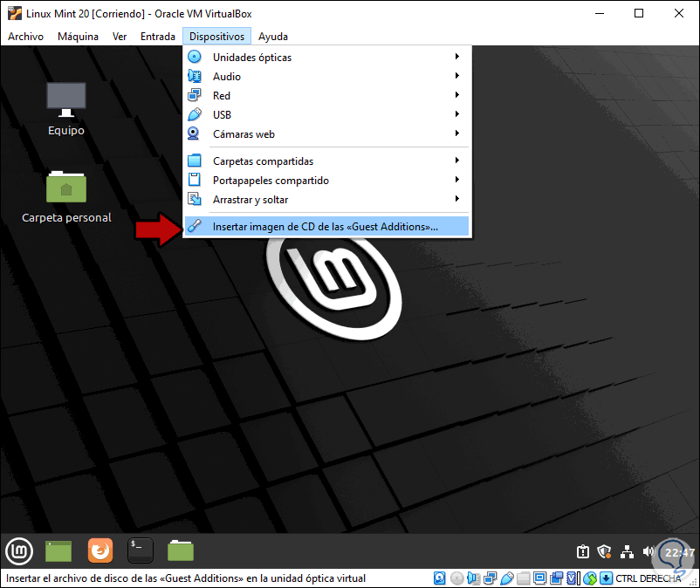Expand the Cámaras web submenu arrow
The width and height of the screenshot is (700, 588).
[x=457, y=133]
